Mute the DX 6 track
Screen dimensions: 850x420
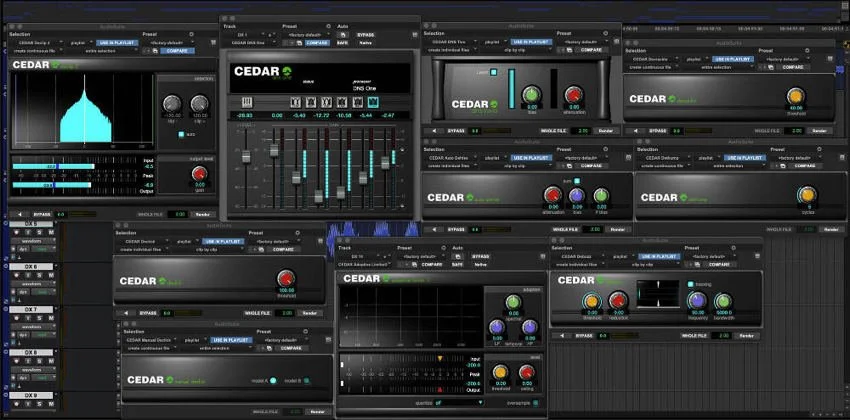point(51,275)
